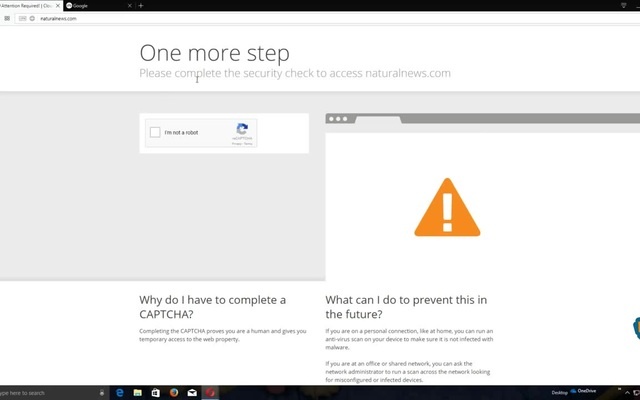The image size is (640, 400).
Task: Click 'Why do I have to complete a CAPTCHA?' heading
Action: pos(213,307)
